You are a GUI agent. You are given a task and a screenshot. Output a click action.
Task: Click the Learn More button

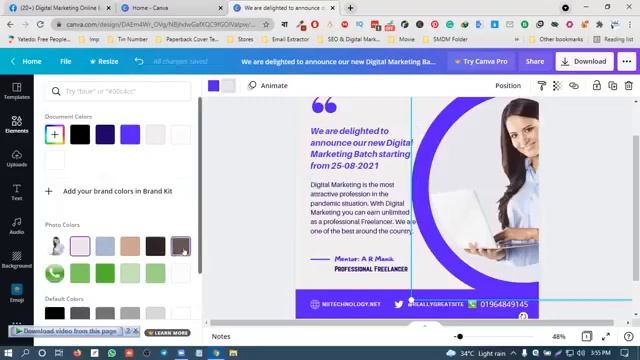click(168, 333)
